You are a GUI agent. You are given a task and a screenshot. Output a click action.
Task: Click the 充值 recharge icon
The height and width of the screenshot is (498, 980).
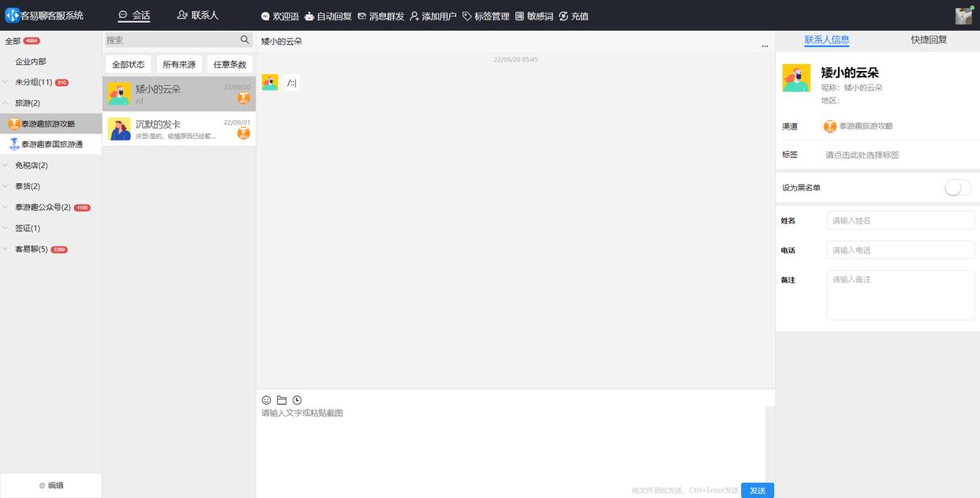(x=575, y=14)
